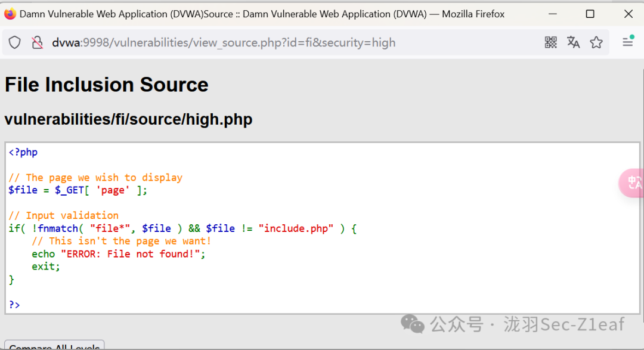Click the exit; statement
This screenshot has height=350, width=644.
45,266
